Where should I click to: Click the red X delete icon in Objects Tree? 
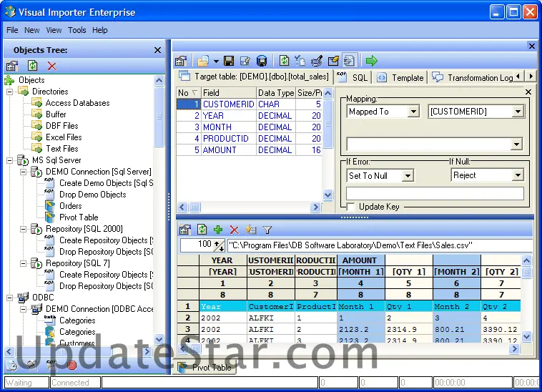point(51,66)
